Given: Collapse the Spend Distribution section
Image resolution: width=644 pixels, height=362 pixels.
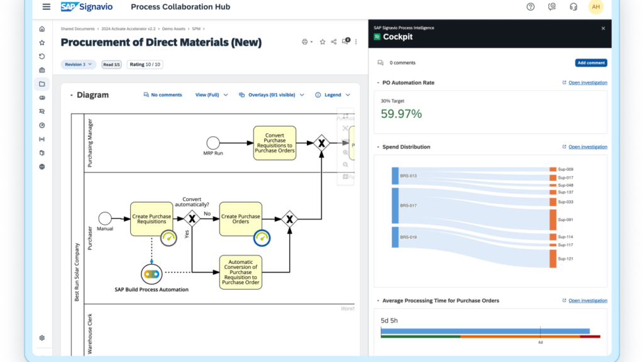Looking at the screenshot, I should click(378, 147).
